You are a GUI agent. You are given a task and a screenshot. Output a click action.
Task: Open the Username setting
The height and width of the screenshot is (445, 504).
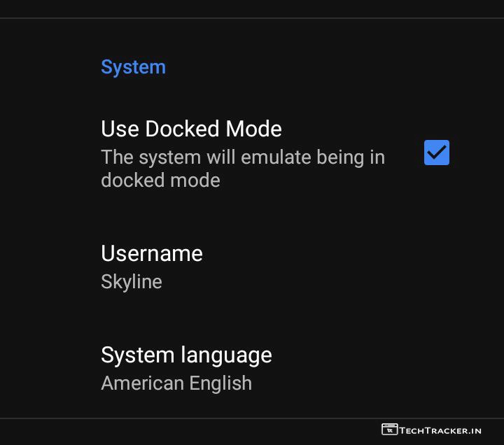tap(152, 266)
